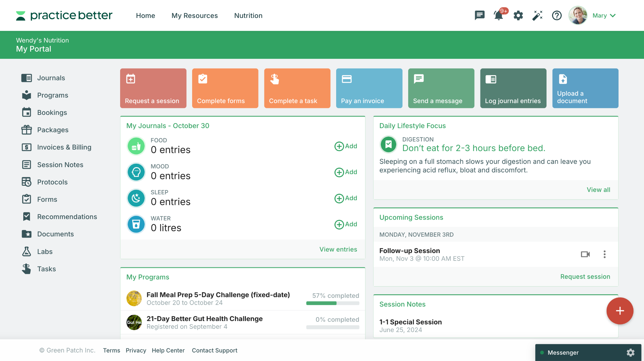Open Follow-up Session three-dot options menu

click(x=604, y=254)
